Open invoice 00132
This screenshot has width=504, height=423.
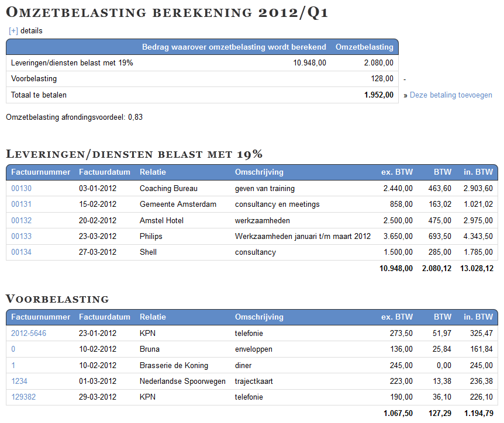[21, 221]
